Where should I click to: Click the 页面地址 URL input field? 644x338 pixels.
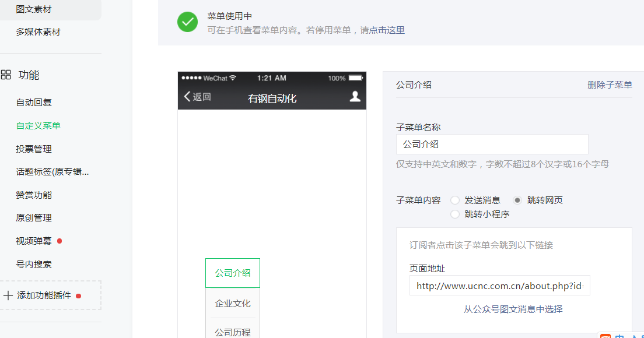(x=499, y=285)
